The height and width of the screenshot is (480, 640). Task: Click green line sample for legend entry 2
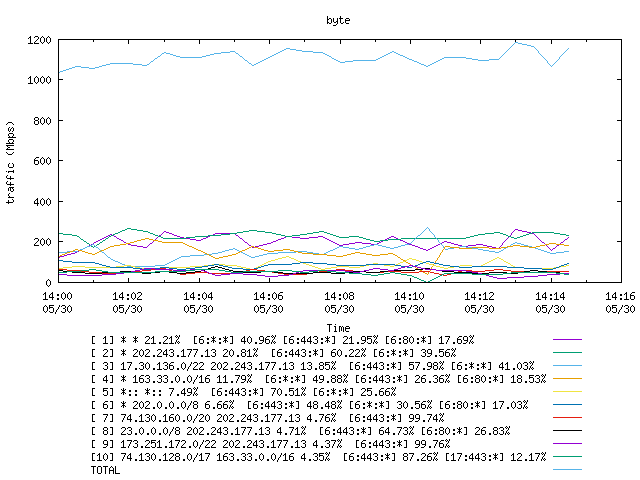(x=567, y=353)
